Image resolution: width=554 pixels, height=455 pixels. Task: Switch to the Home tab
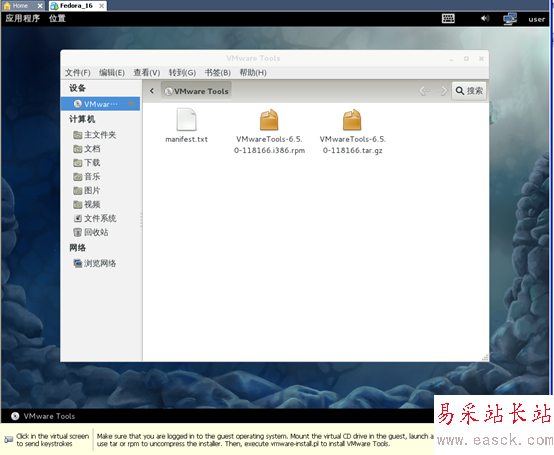(x=20, y=6)
